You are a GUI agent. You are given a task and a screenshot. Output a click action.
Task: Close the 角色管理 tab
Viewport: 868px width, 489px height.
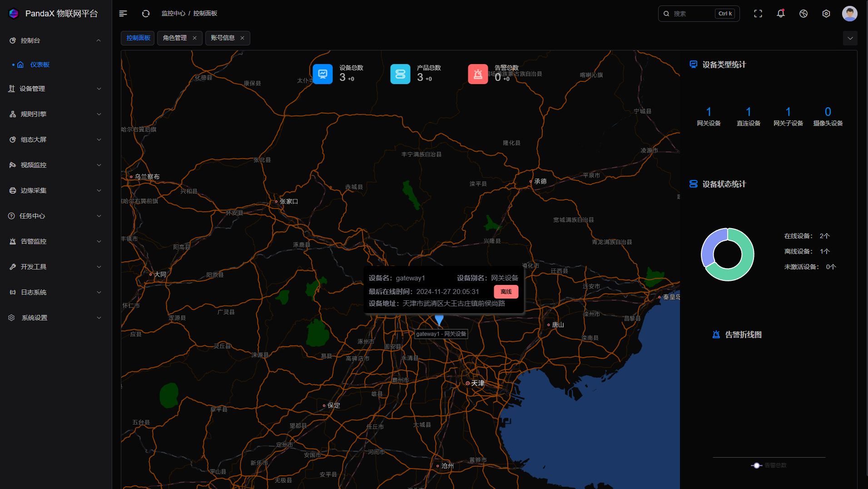[x=194, y=38]
